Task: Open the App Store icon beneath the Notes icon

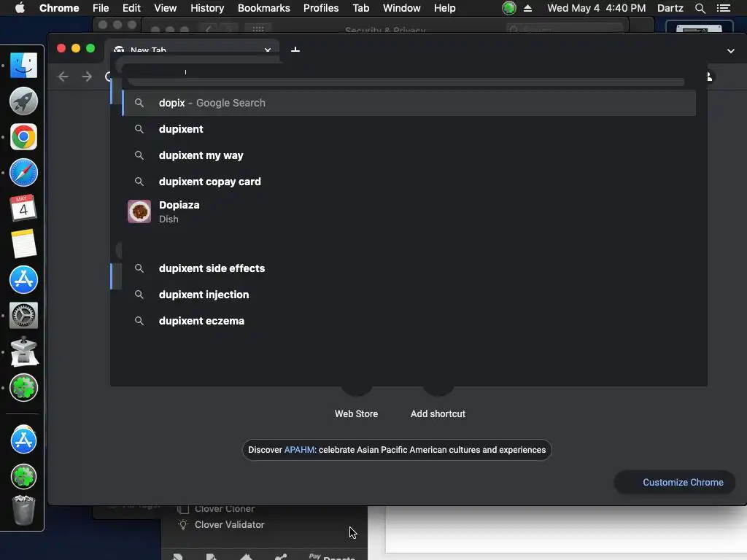Action: click(x=23, y=279)
